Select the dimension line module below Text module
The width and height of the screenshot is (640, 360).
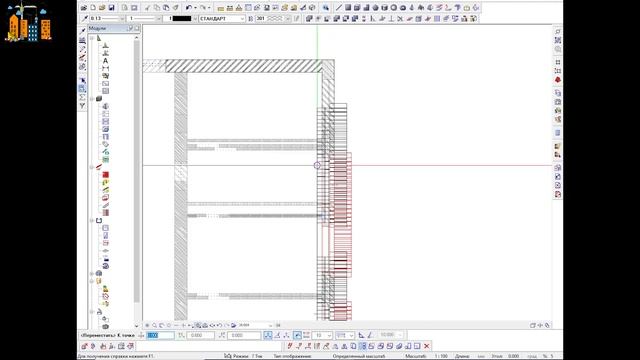pos(105,69)
